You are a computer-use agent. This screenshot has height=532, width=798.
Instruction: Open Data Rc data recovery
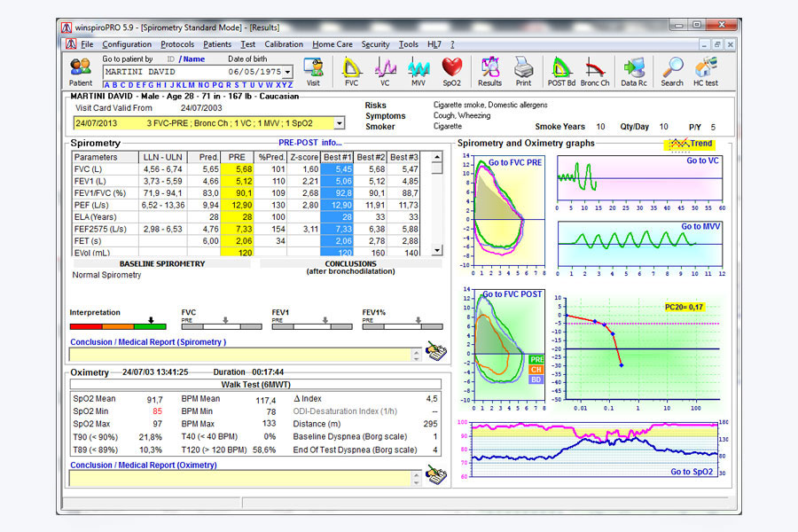click(x=633, y=66)
